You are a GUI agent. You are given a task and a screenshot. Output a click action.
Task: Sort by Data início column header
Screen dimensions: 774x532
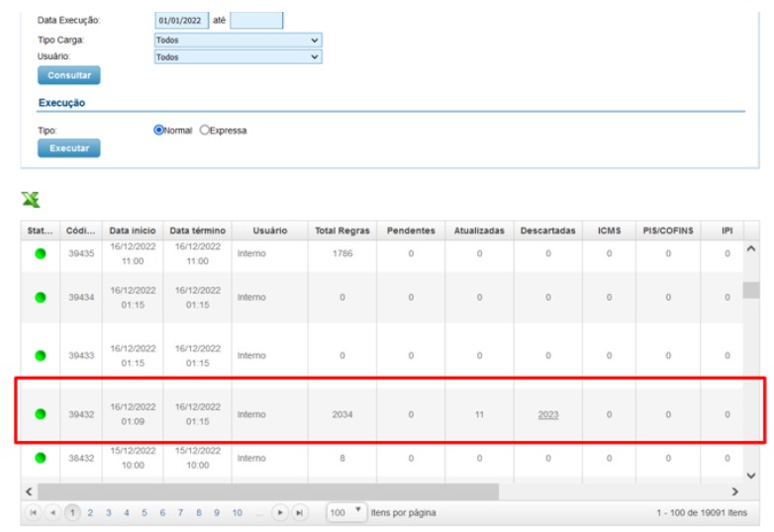click(x=133, y=230)
